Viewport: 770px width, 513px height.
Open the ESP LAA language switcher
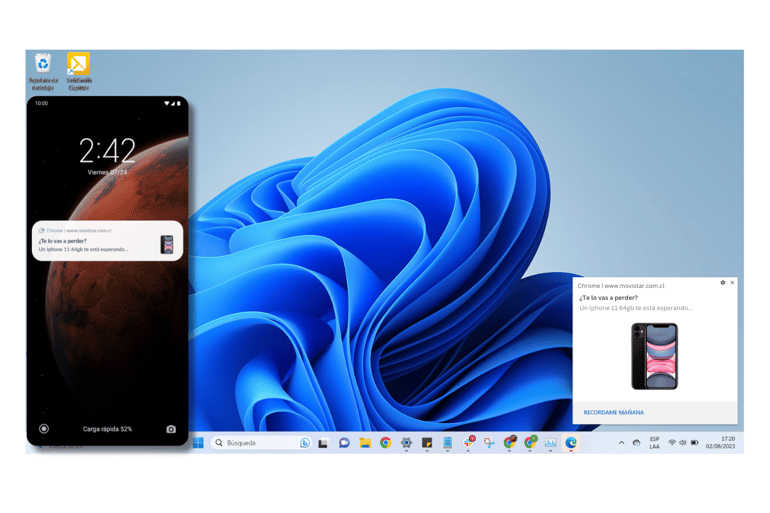654,443
